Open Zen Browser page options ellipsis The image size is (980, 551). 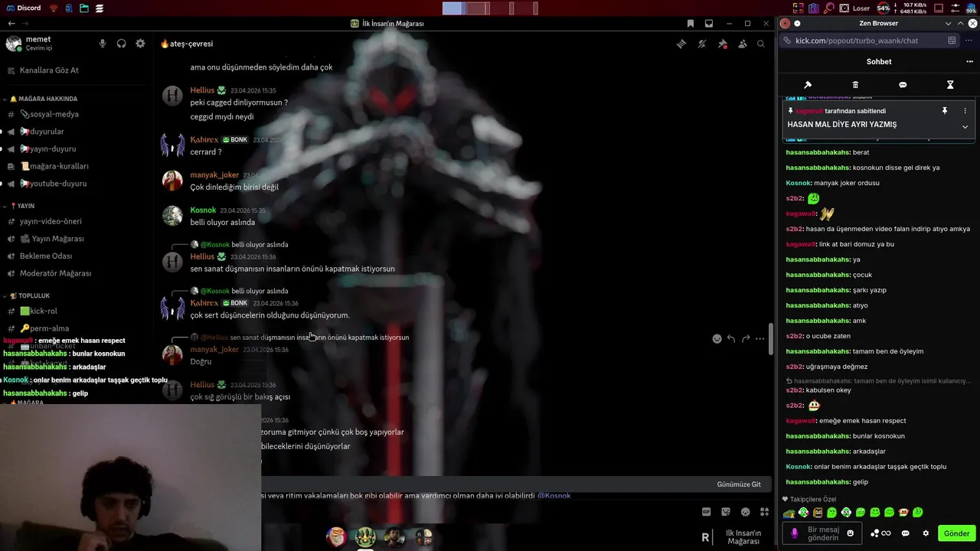(x=969, y=41)
